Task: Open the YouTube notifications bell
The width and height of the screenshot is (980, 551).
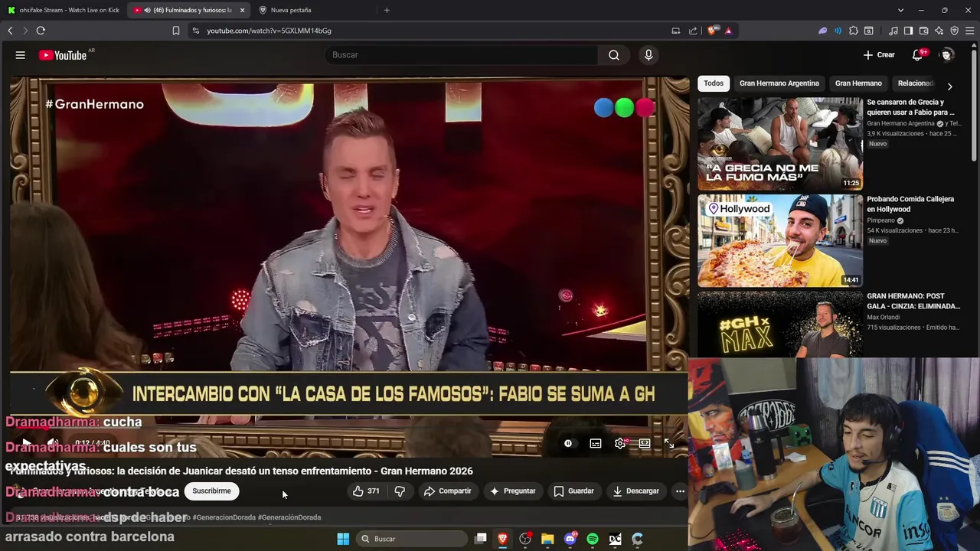Action: pyautogui.click(x=918, y=55)
